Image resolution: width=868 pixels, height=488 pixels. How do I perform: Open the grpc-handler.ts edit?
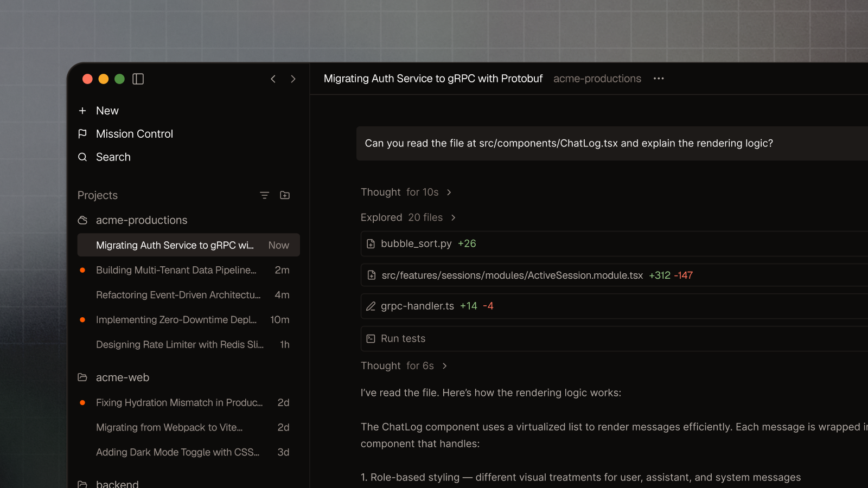click(x=614, y=306)
